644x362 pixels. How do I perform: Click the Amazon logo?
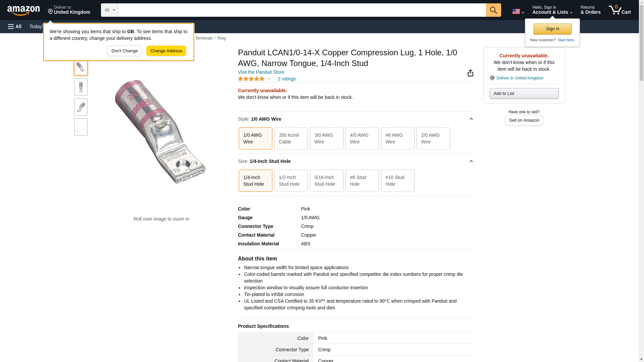coord(23,10)
